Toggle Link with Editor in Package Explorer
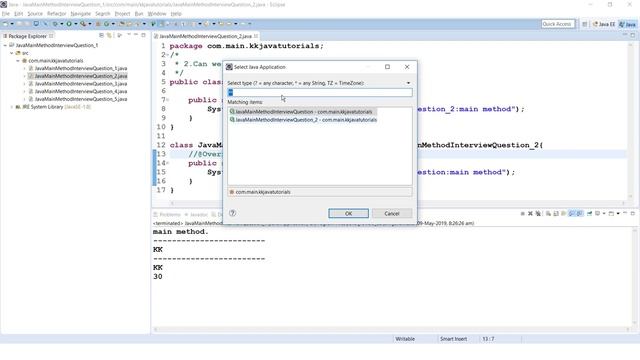This screenshot has height=360, width=640. coord(109,36)
